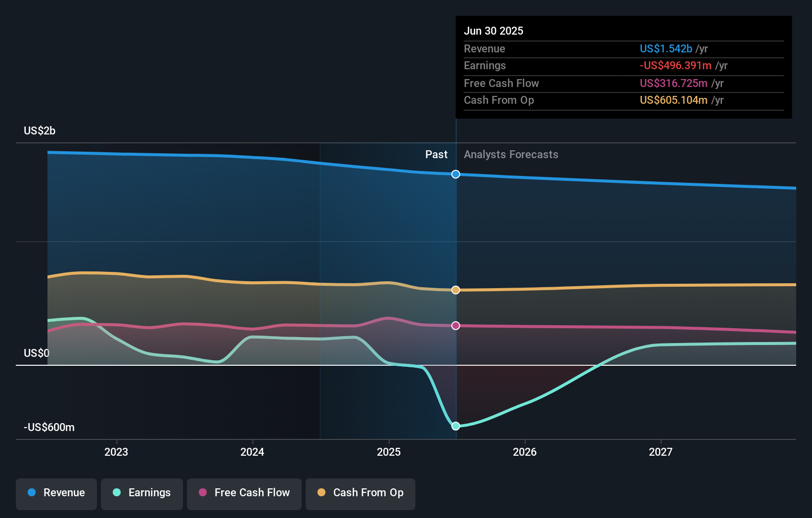Click the blue Revenue data point marker
This screenshot has height=518, width=812.
456,174
